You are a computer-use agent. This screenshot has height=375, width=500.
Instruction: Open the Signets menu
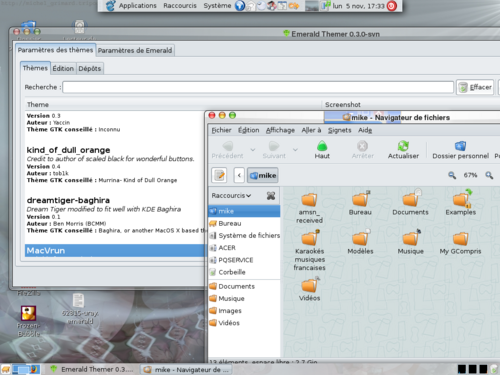point(339,130)
